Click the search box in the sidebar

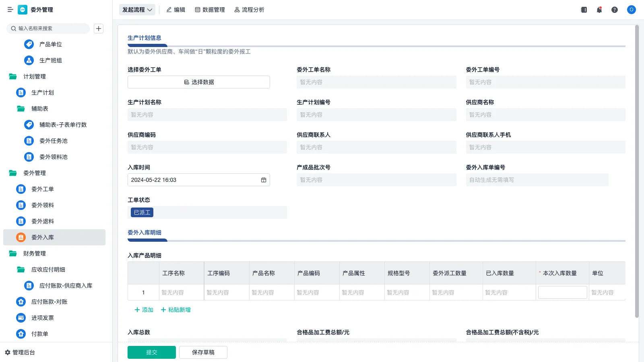coord(47,28)
